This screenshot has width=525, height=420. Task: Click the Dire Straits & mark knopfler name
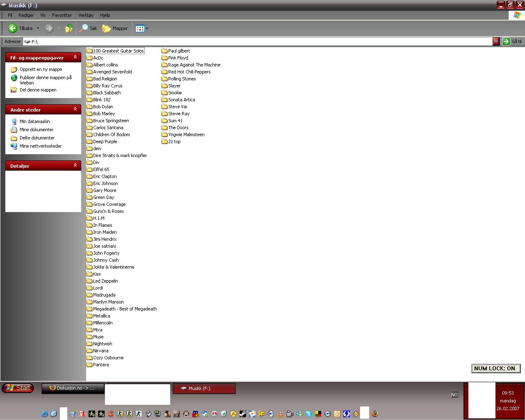tap(120, 155)
